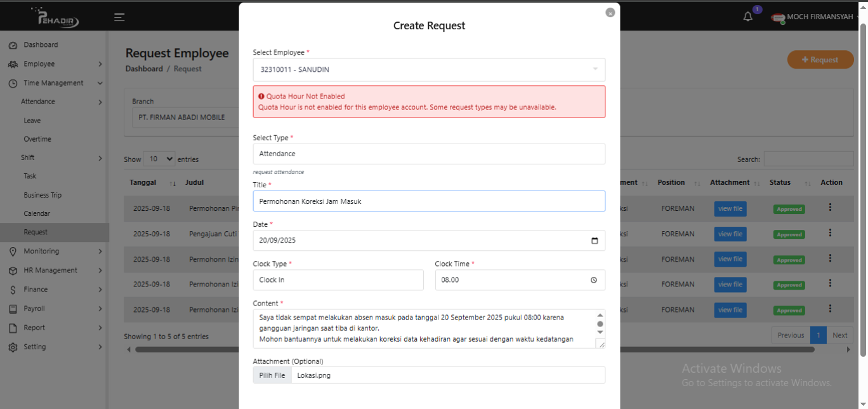Click the Title input field
The width and height of the screenshot is (868, 409).
point(429,201)
